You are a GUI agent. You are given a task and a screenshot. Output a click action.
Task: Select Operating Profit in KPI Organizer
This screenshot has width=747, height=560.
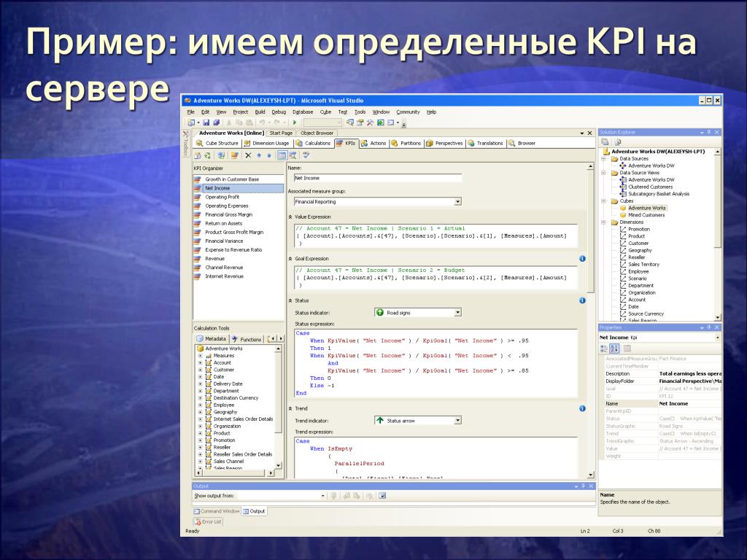(222, 197)
